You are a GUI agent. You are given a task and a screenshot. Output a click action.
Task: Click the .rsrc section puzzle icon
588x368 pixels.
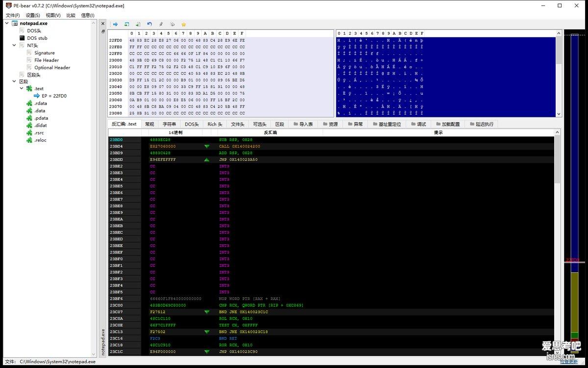(29, 132)
